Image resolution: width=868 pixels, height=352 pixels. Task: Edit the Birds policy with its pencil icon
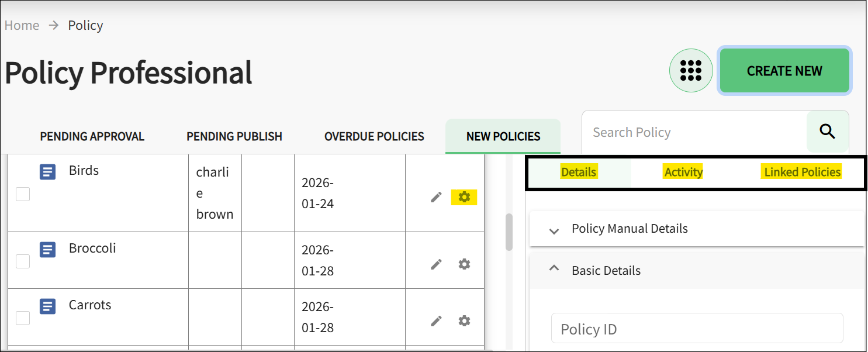[x=436, y=198]
